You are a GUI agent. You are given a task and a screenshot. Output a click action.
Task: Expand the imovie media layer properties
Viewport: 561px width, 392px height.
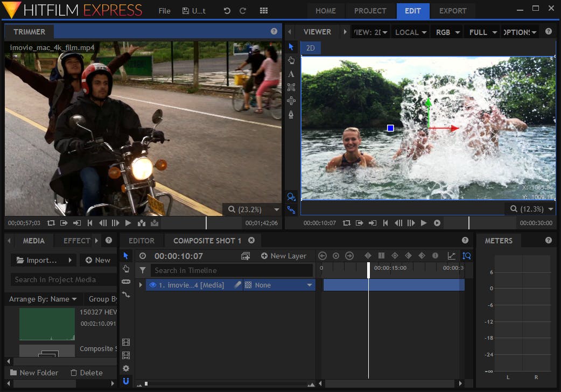point(141,285)
